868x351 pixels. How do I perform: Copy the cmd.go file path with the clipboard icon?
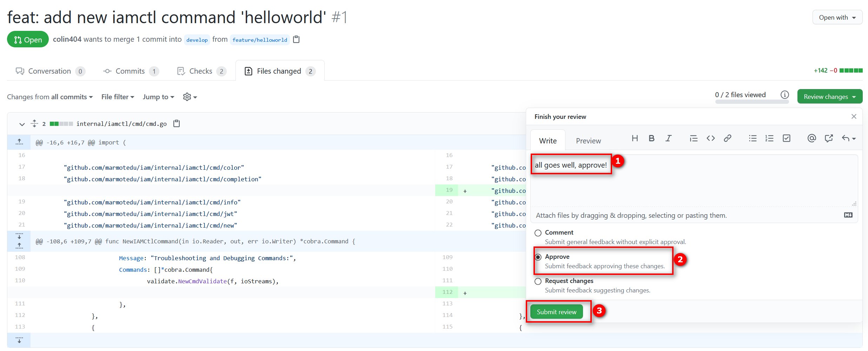click(x=177, y=123)
